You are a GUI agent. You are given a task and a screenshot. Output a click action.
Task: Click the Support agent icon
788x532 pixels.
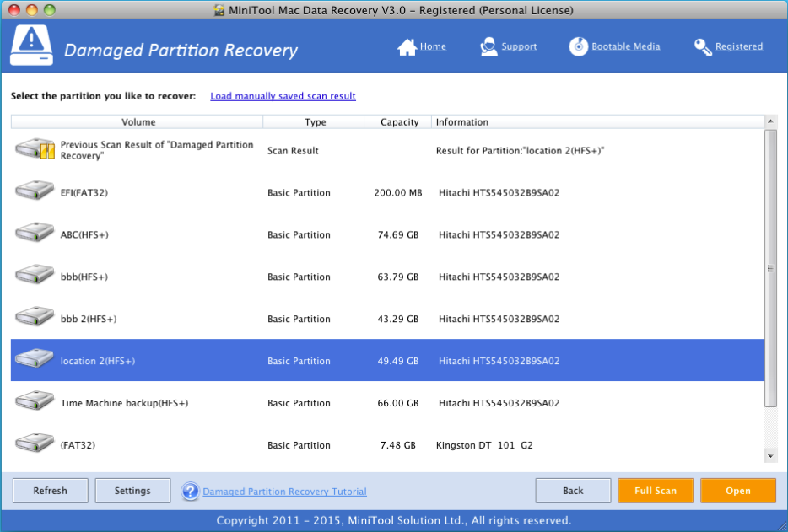click(488, 46)
